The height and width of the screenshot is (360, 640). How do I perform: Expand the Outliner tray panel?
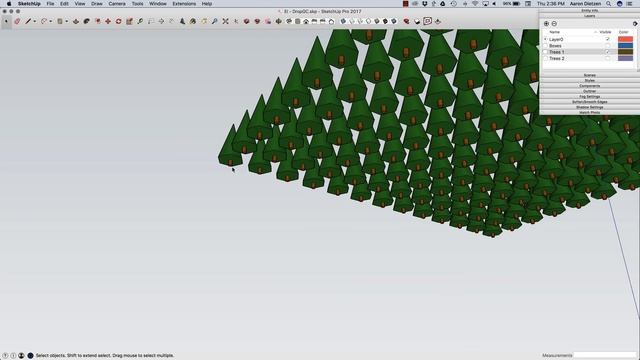[x=589, y=91]
